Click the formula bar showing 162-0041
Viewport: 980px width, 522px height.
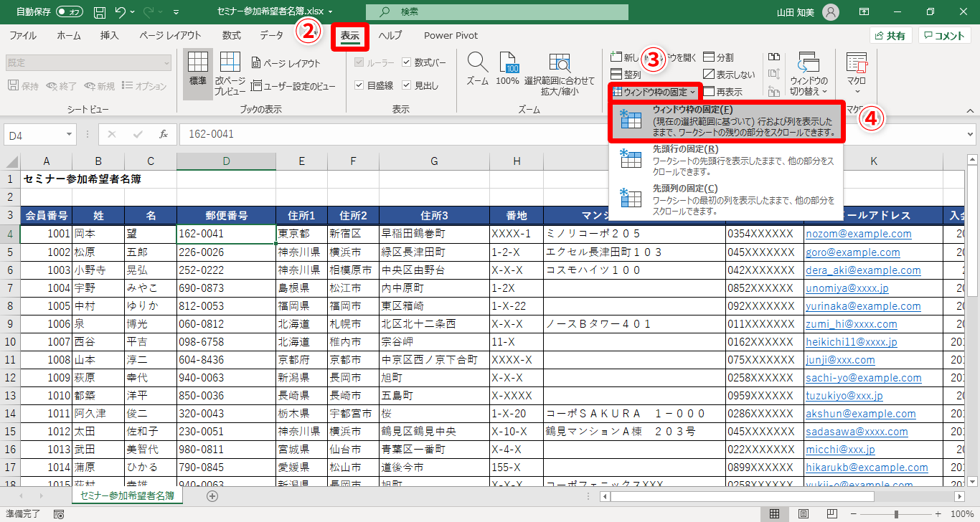coord(572,134)
